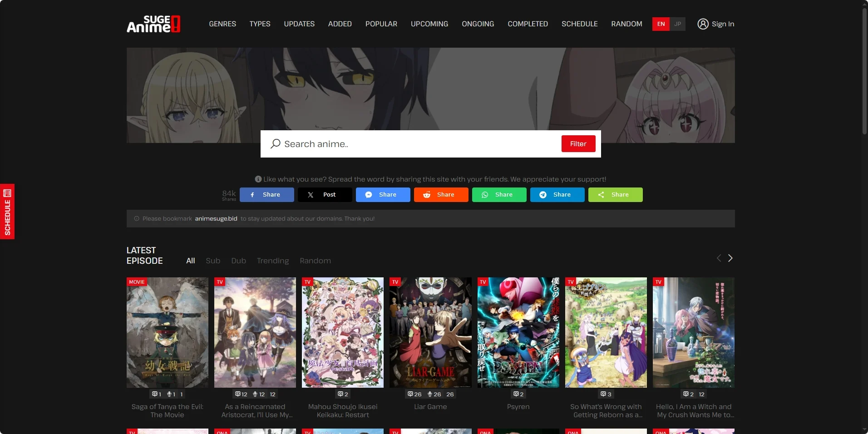Open SCHEDULE from top navigation
The image size is (868, 434).
(x=580, y=24)
